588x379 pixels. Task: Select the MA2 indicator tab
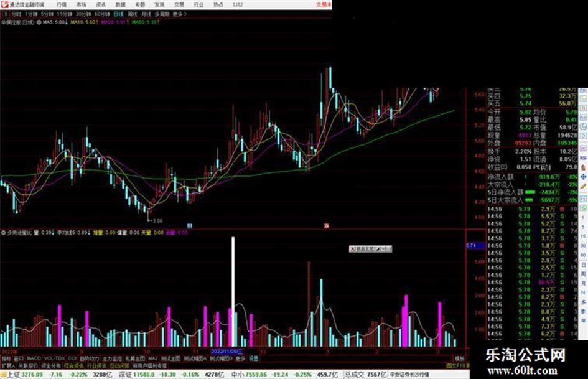point(152,358)
